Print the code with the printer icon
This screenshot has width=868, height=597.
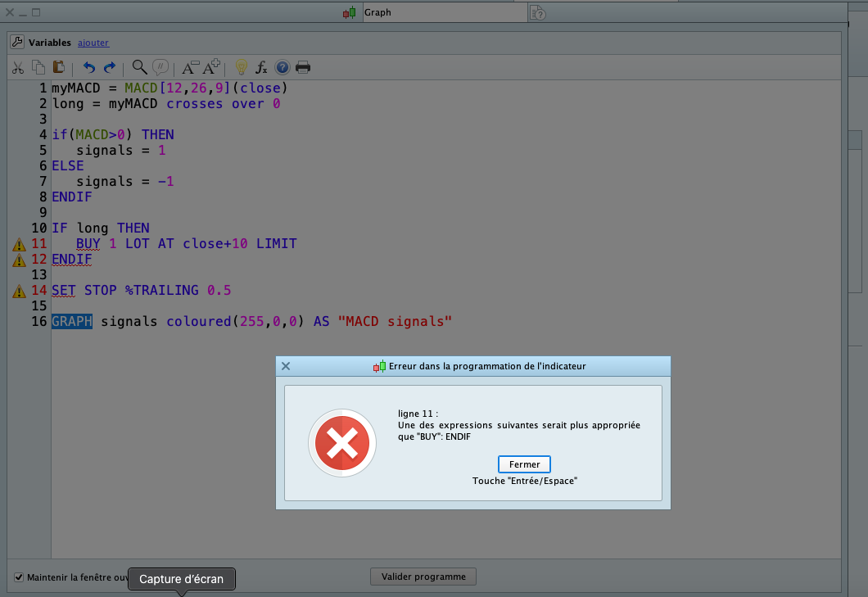(303, 67)
